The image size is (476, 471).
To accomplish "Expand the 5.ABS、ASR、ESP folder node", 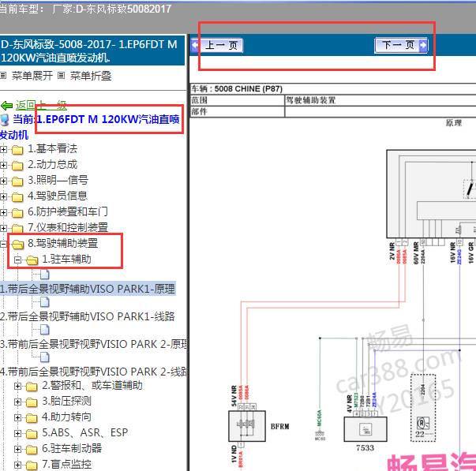I will click(x=17, y=433).
